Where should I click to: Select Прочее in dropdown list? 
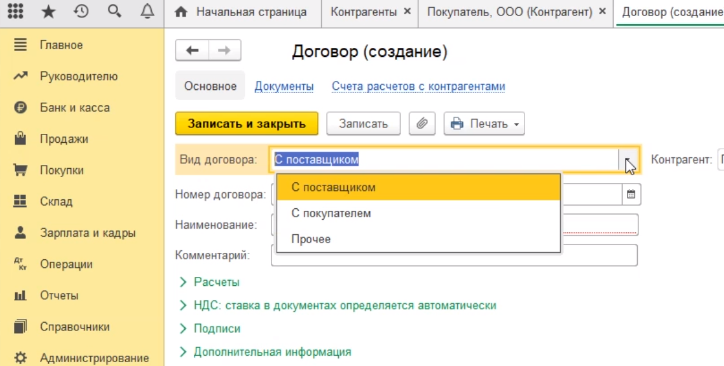click(418, 239)
